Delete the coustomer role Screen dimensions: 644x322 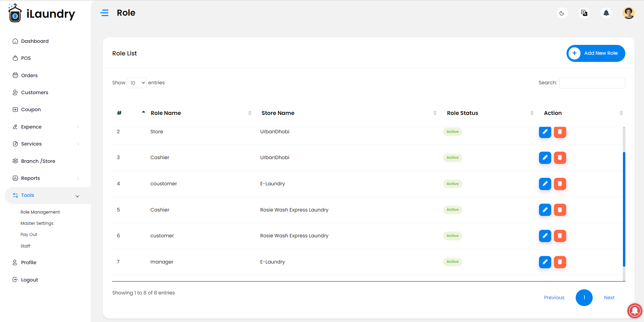560,184
